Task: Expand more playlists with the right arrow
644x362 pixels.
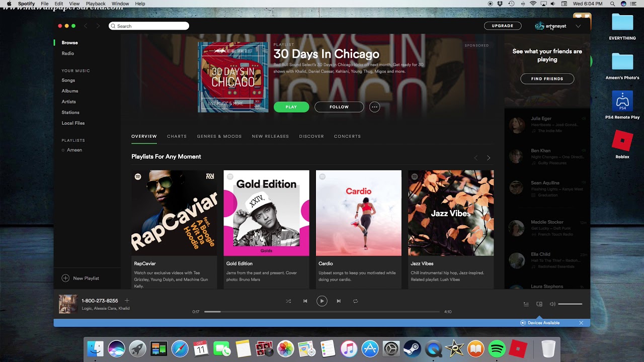Action: [488, 157]
